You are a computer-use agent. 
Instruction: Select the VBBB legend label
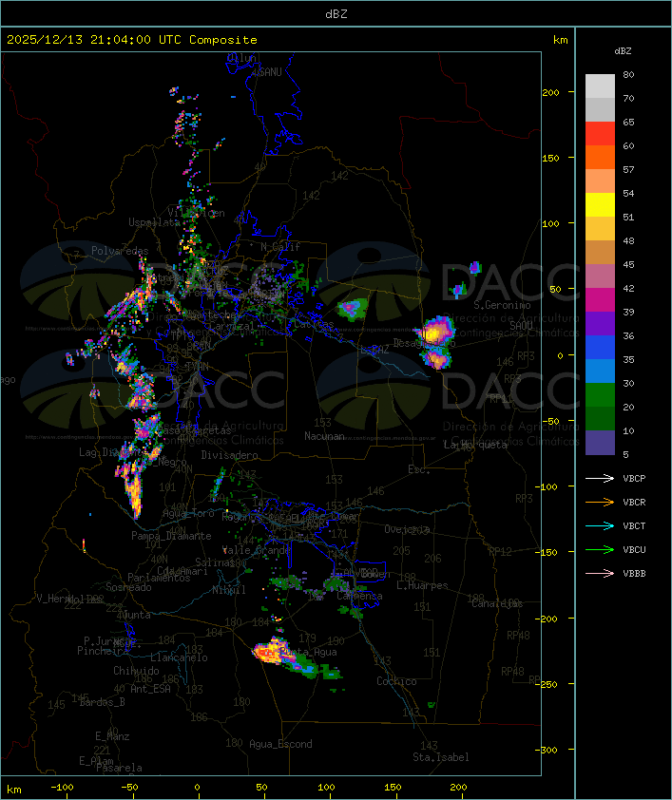(x=634, y=573)
